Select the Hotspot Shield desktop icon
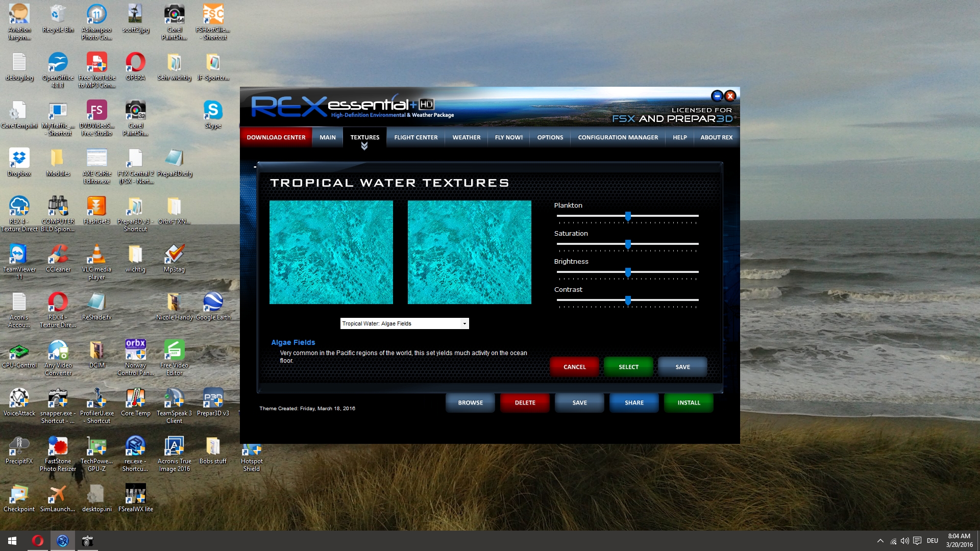 pyautogui.click(x=252, y=458)
